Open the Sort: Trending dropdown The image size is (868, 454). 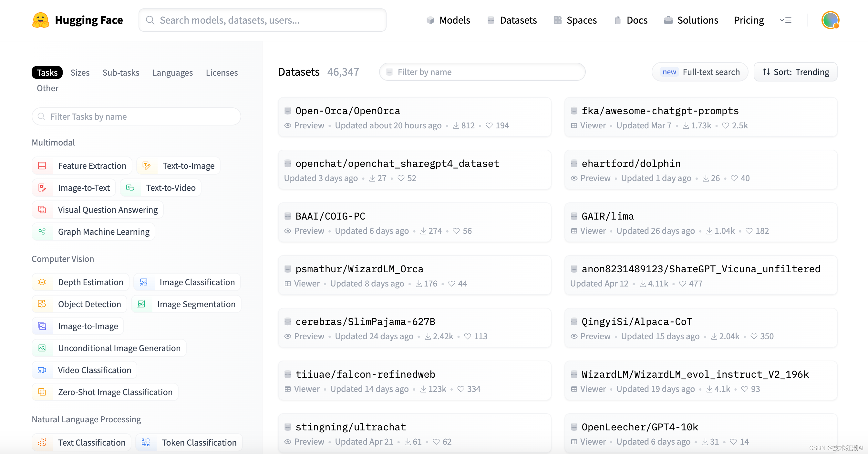(795, 72)
